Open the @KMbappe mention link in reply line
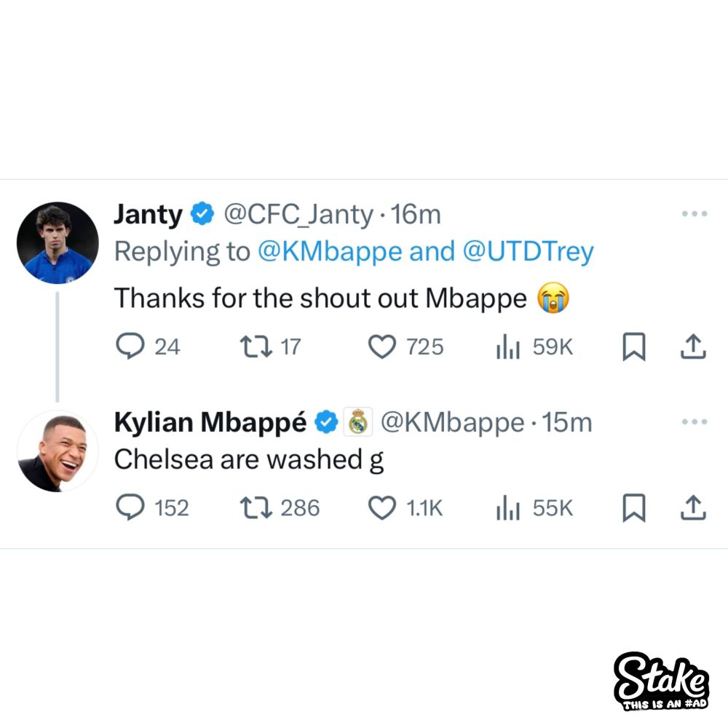The height and width of the screenshot is (728, 728). (330, 252)
